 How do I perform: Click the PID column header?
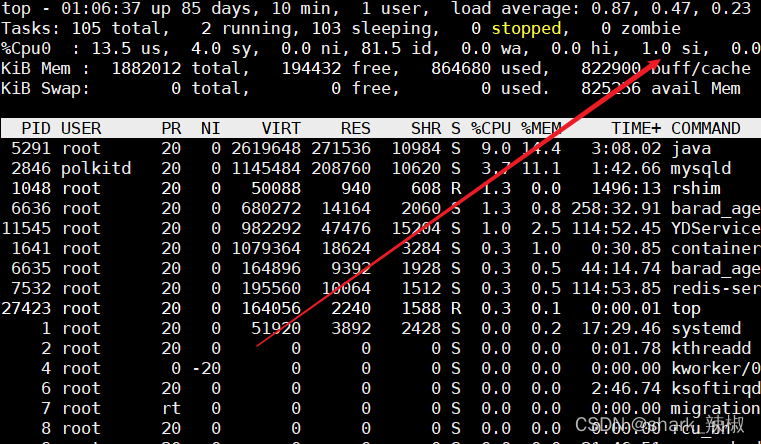tap(35, 129)
